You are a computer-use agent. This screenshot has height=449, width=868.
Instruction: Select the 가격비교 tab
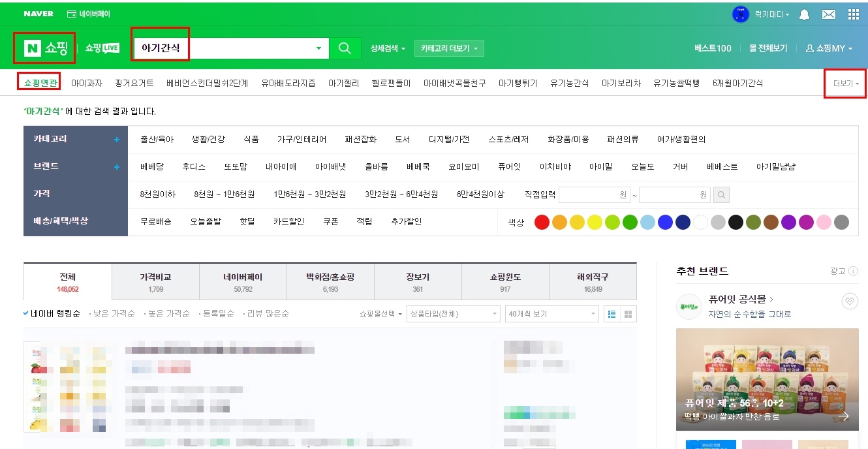click(155, 282)
